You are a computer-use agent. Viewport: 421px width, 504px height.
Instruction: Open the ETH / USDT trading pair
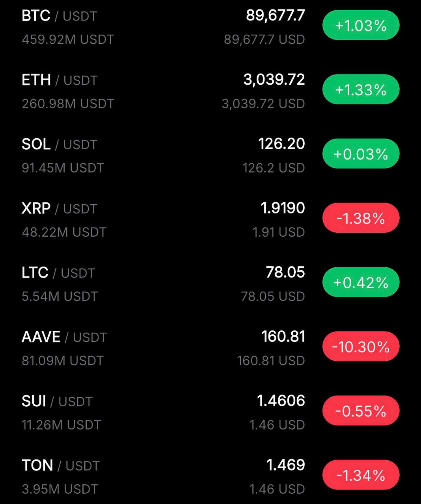point(59,80)
